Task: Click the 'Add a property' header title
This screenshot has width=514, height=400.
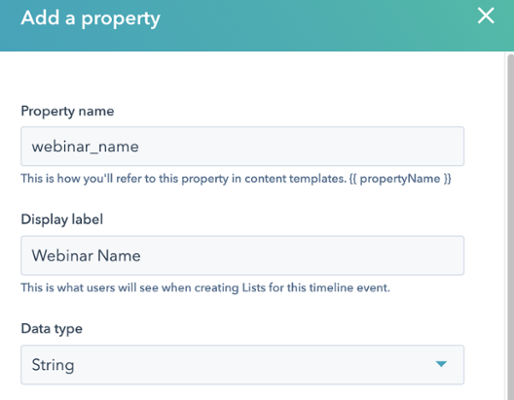Action: [x=90, y=18]
